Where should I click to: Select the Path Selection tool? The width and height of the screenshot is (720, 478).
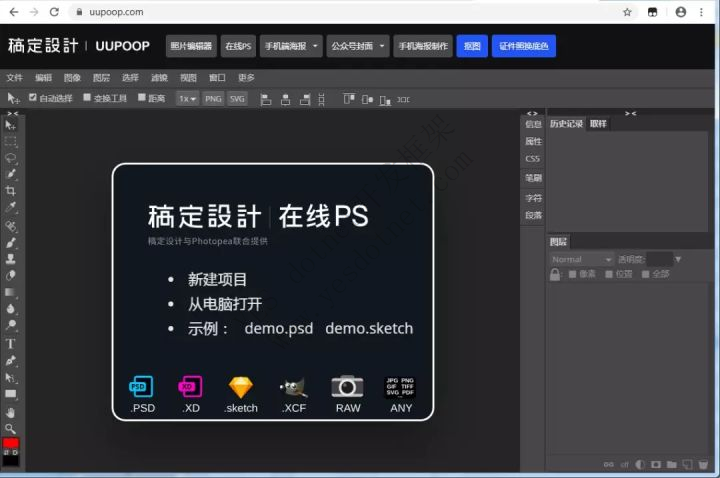point(10,378)
